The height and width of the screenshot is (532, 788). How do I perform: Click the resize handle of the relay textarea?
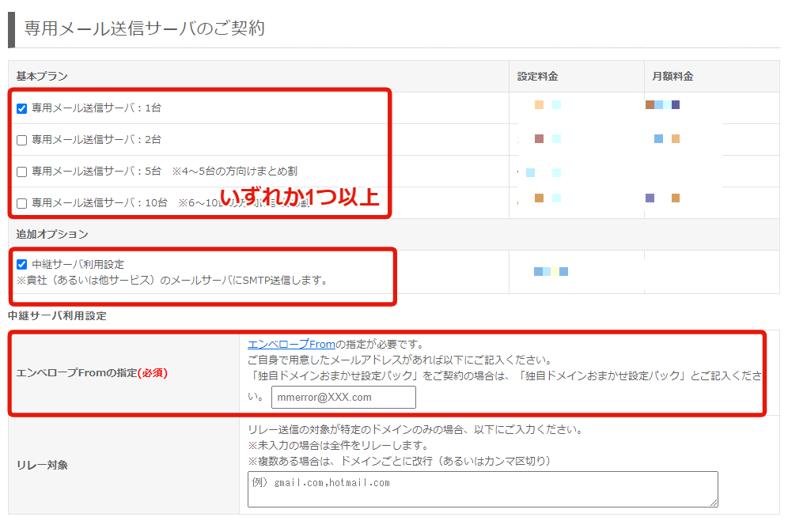click(714, 503)
